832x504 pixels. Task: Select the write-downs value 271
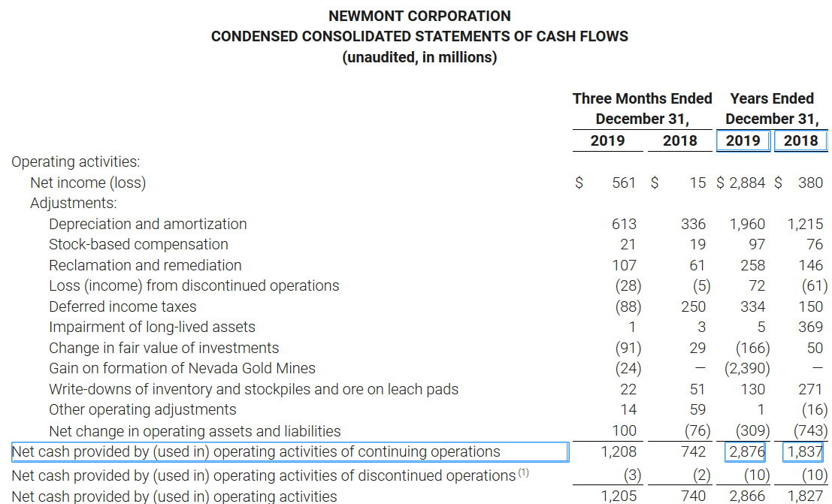(810, 389)
